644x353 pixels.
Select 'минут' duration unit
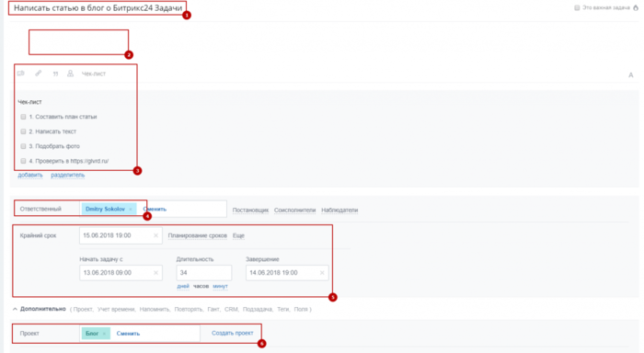[x=220, y=286]
